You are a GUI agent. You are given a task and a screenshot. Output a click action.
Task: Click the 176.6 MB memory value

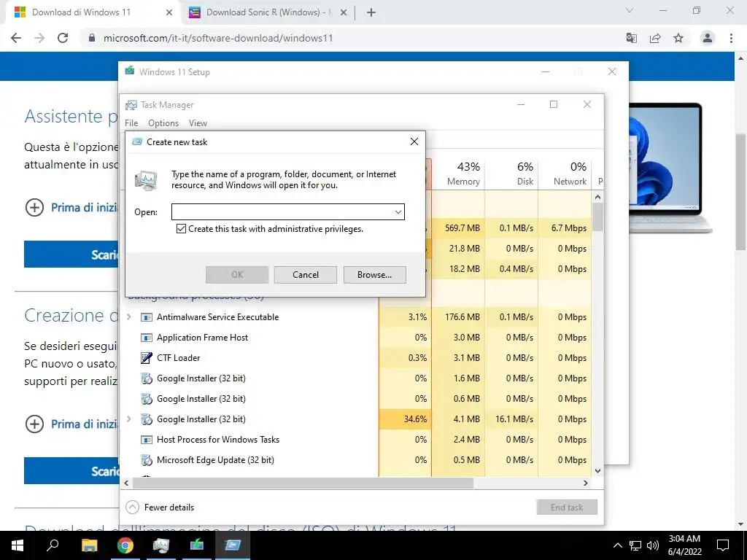462,317
